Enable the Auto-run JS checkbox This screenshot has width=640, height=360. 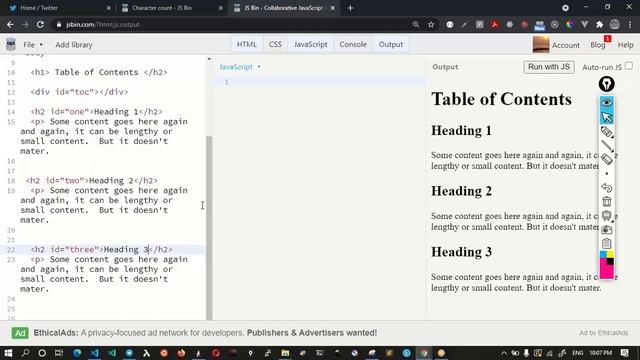(629, 66)
